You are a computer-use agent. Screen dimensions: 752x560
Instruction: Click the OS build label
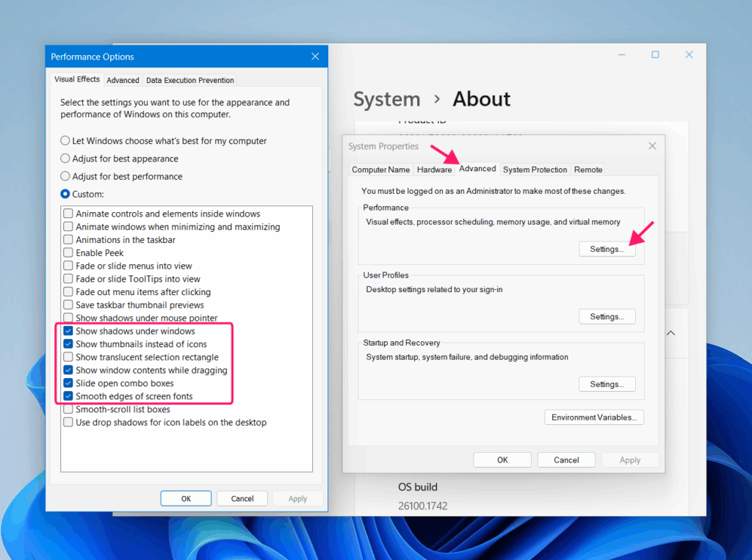click(417, 487)
